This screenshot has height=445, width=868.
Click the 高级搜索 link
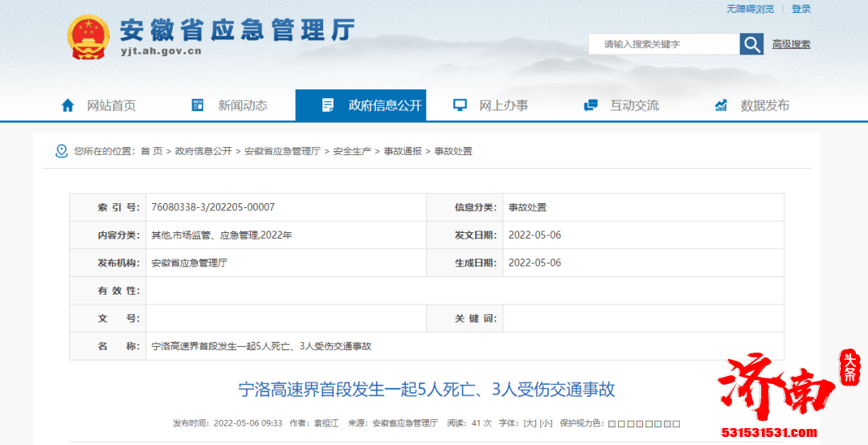[791, 44]
